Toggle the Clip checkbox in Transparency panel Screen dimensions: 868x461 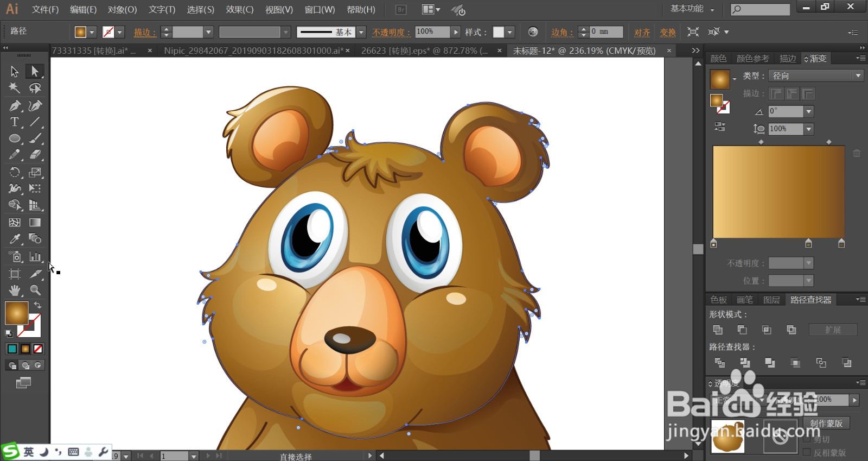(807, 439)
